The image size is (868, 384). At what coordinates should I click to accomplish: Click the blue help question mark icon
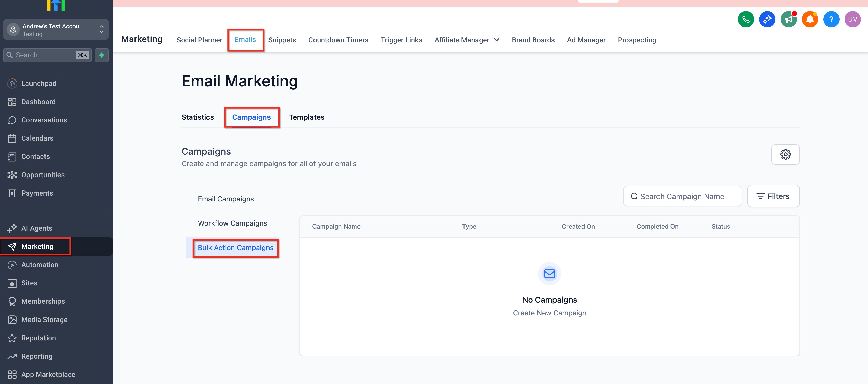tap(831, 19)
